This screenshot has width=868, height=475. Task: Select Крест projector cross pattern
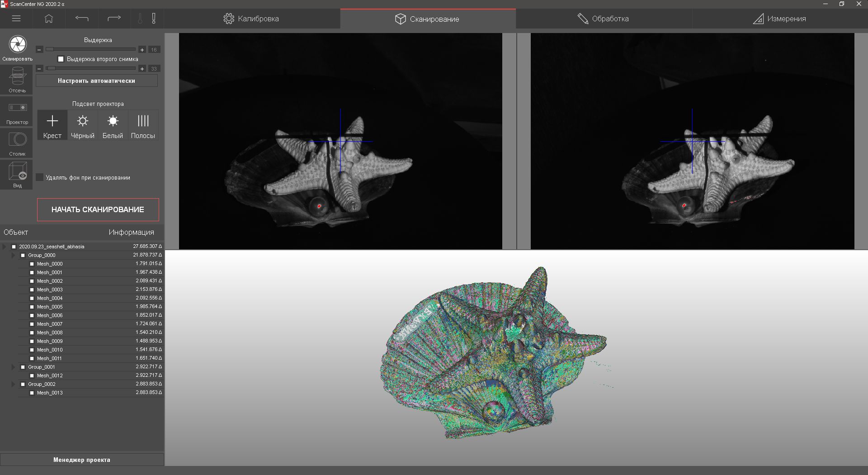pos(52,125)
